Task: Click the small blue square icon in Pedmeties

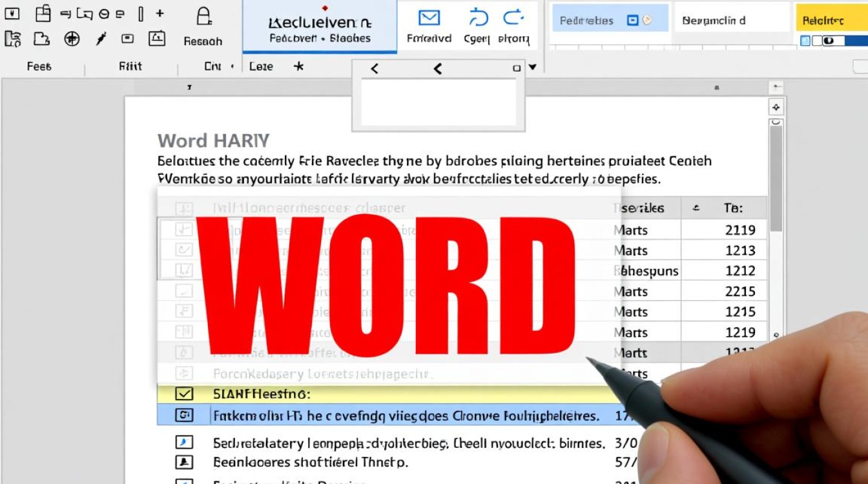Action: click(x=633, y=21)
